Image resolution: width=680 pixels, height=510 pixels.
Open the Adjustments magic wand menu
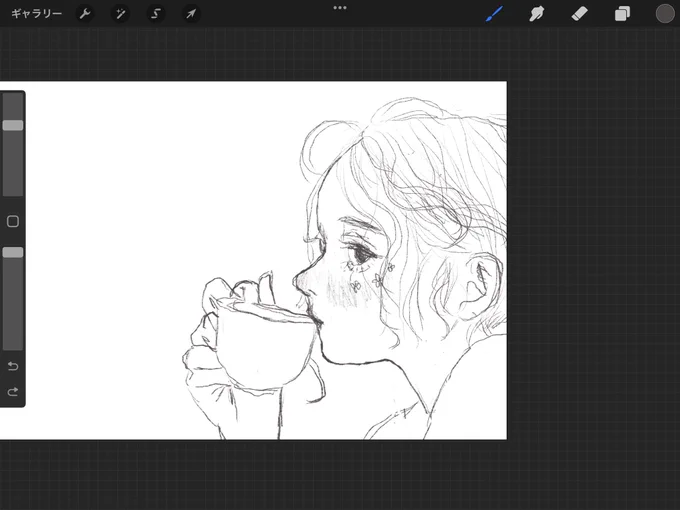[120, 14]
